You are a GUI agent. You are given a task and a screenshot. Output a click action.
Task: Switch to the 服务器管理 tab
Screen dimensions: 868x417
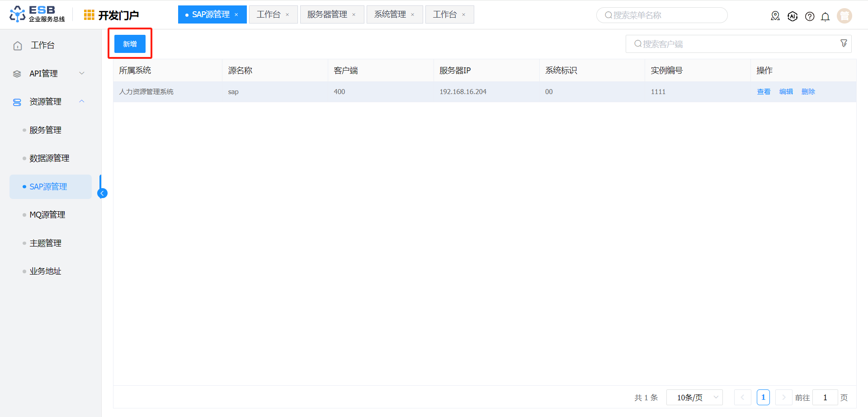[327, 14]
